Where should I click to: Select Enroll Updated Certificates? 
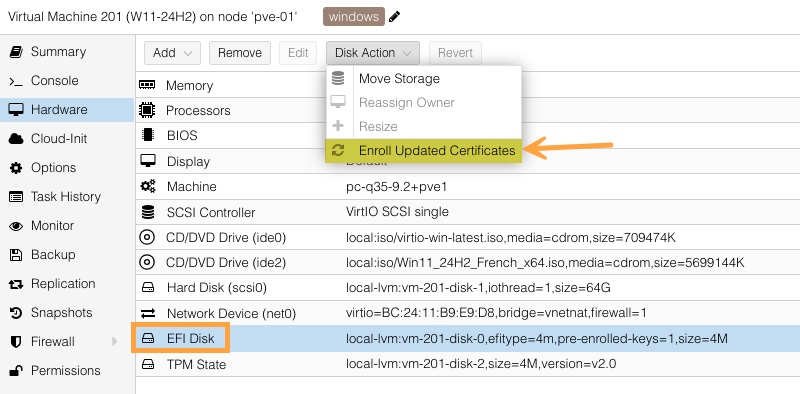coord(423,151)
